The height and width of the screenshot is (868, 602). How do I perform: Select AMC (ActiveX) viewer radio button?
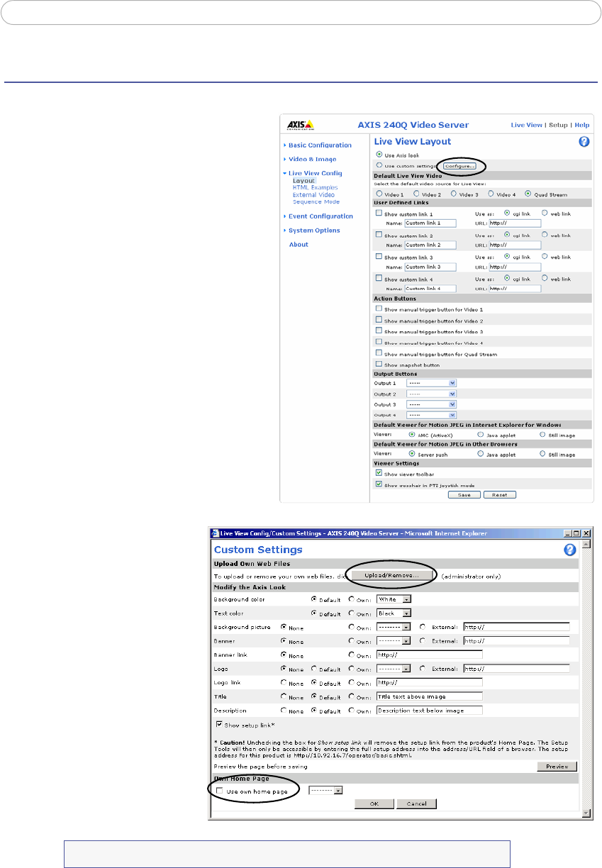pos(411,434)
